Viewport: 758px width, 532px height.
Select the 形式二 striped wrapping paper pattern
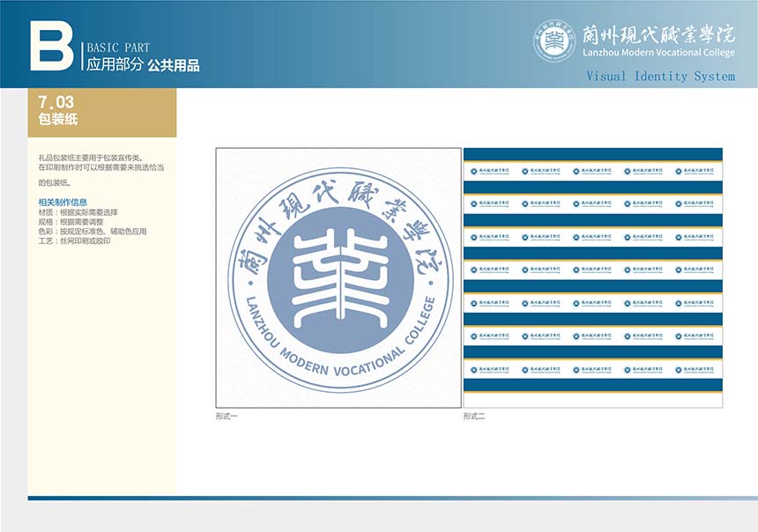[592, 277]
